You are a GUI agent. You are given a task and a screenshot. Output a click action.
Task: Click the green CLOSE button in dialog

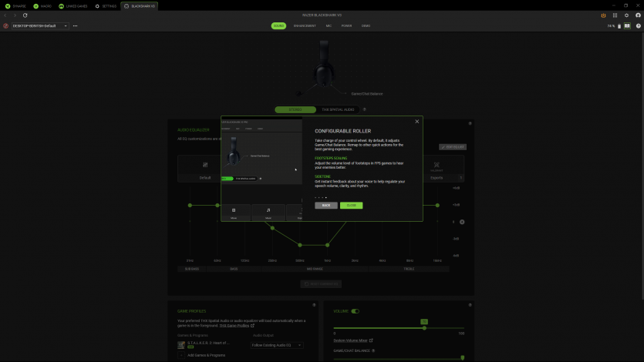tap(351, 206)
